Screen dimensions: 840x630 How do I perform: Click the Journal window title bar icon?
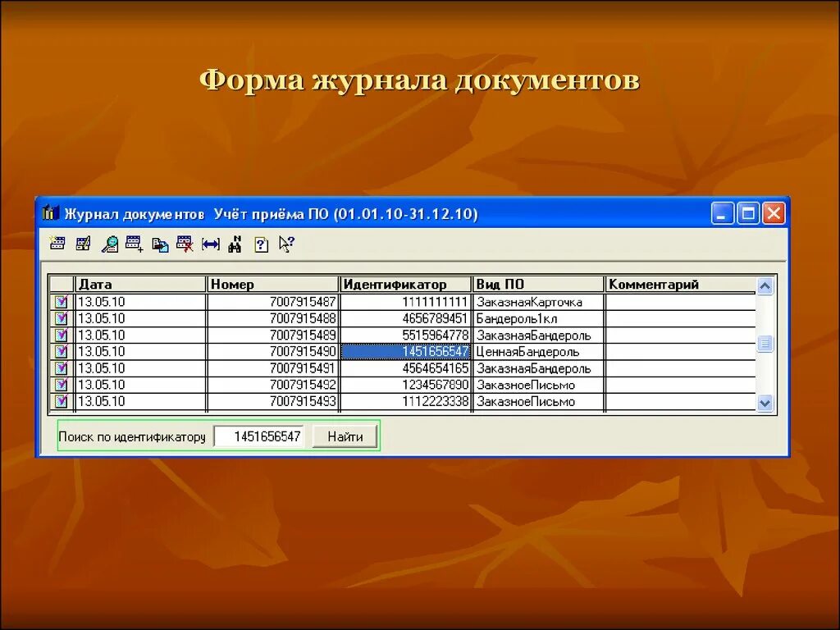pyautogui.click(x=50, y=212)
